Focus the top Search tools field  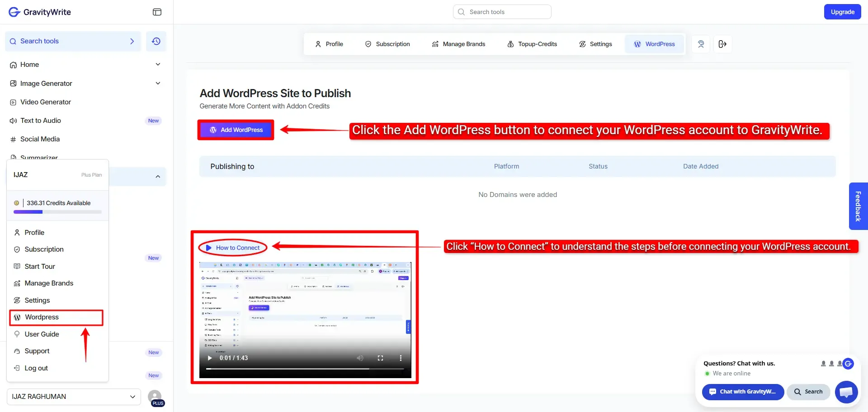pyautogui.click(x=502, y=12)
